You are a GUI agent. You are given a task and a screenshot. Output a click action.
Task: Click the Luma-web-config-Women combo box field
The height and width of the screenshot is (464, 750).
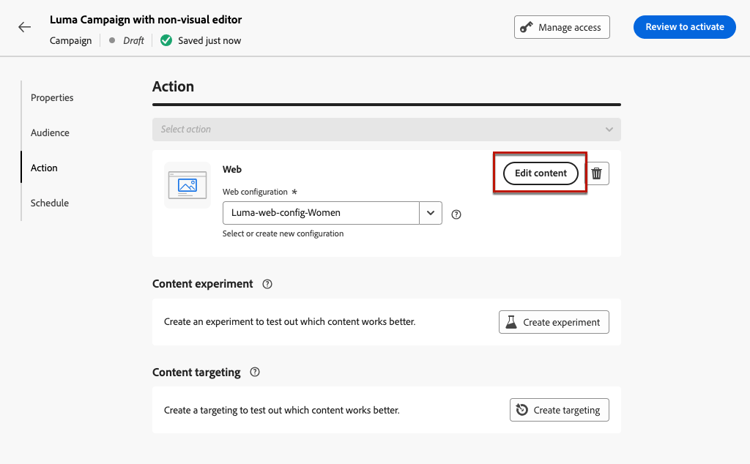[320, 213]
